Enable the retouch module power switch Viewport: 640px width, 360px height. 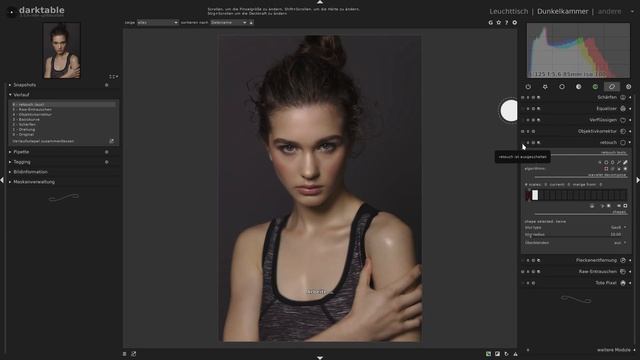coord(523,142)
